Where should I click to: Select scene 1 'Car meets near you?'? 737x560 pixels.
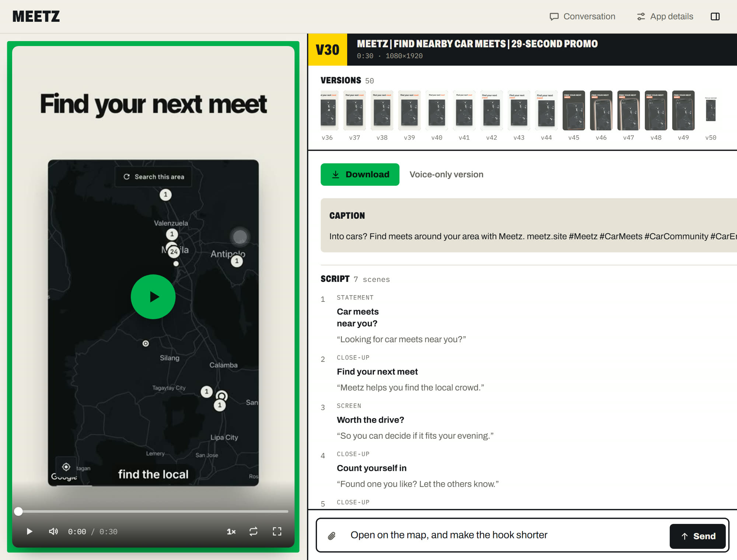click(358, 318)
